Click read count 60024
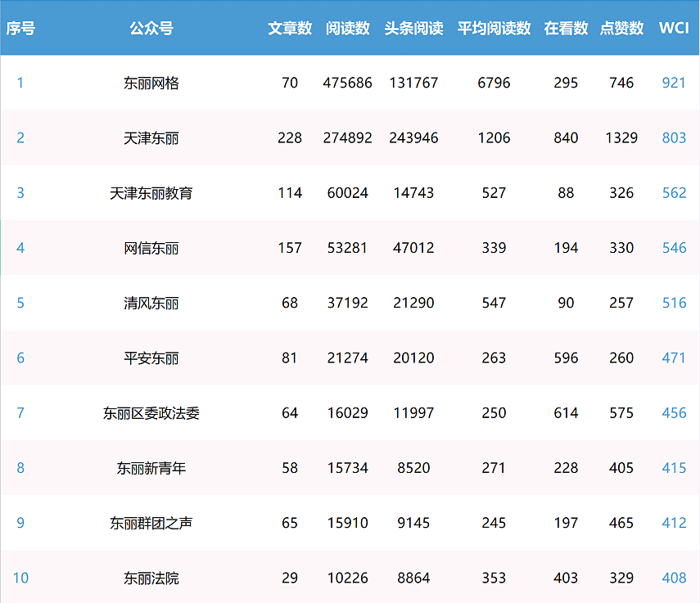 [348, 192]
